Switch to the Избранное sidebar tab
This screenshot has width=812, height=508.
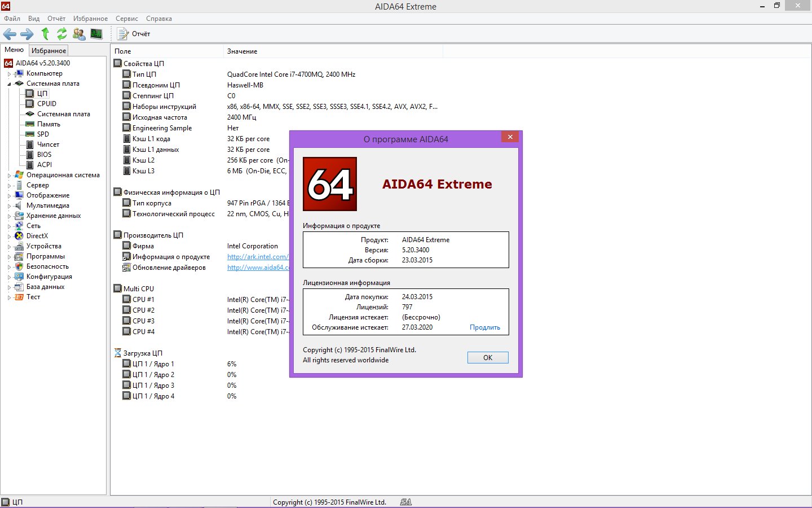point(48,50)
